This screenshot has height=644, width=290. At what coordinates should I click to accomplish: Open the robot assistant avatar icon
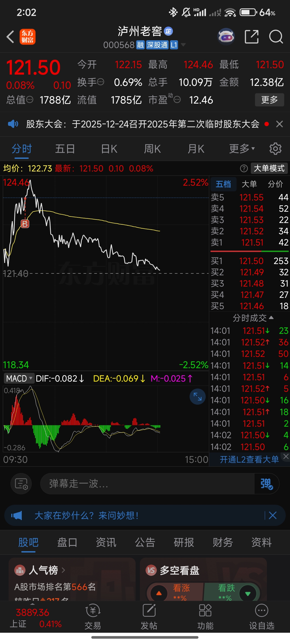[226, 37]
